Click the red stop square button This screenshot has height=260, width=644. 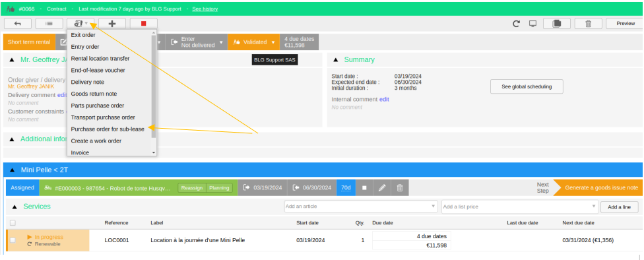tap(143, 23)
